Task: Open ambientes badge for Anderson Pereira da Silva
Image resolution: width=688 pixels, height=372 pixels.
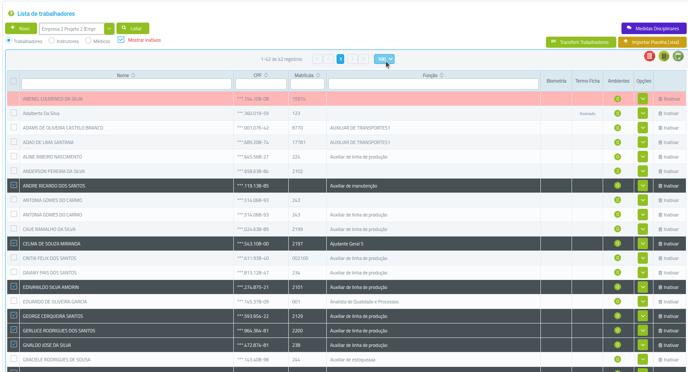Action: (x=617, y=171)
